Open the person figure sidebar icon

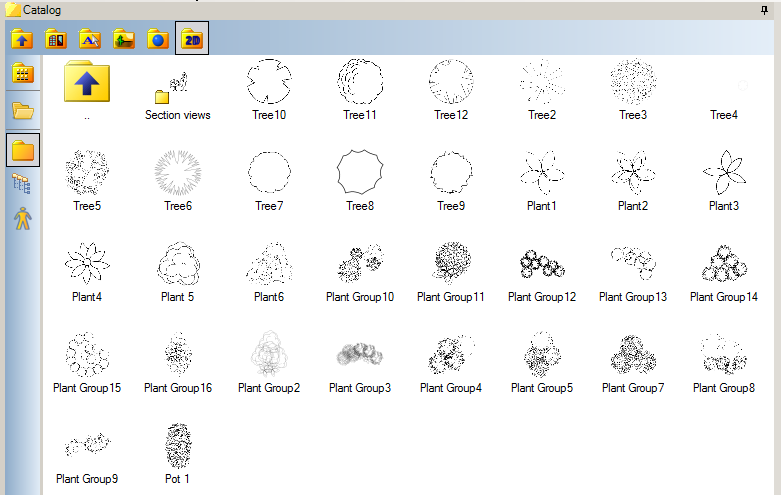pos(22,218)
